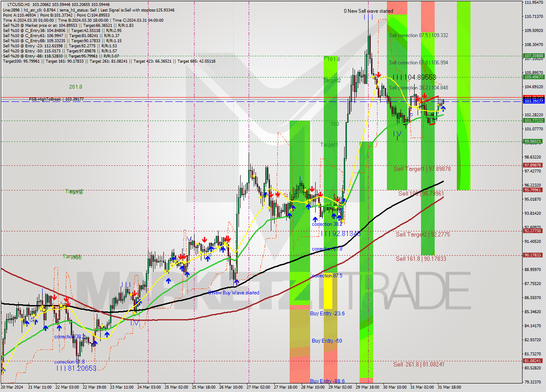Click the green 107.30888 price axis tag
The height and width of the screenshot is (392, 546).
(533, 55)
